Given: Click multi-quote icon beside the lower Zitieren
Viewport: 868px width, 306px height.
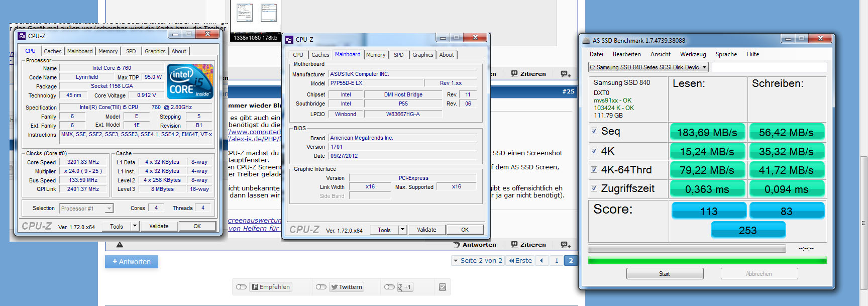Looking at the screenshot, I should click(x=566, y=245).
